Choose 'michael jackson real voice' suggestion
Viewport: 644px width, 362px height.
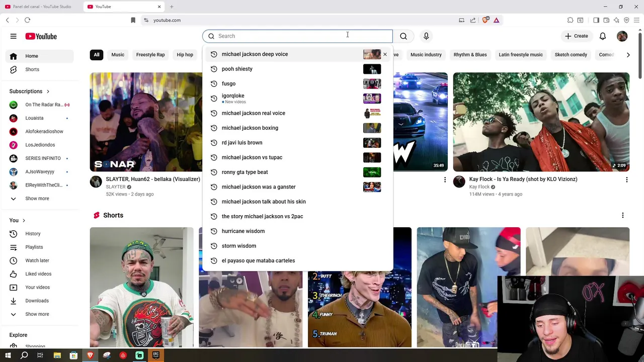[x=297, y=113]
